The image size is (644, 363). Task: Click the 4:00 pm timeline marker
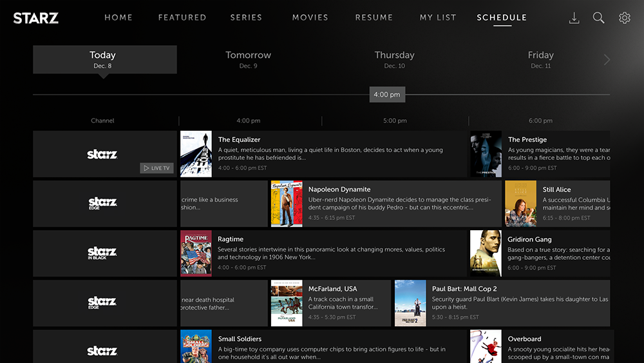(x=387, y=95)
